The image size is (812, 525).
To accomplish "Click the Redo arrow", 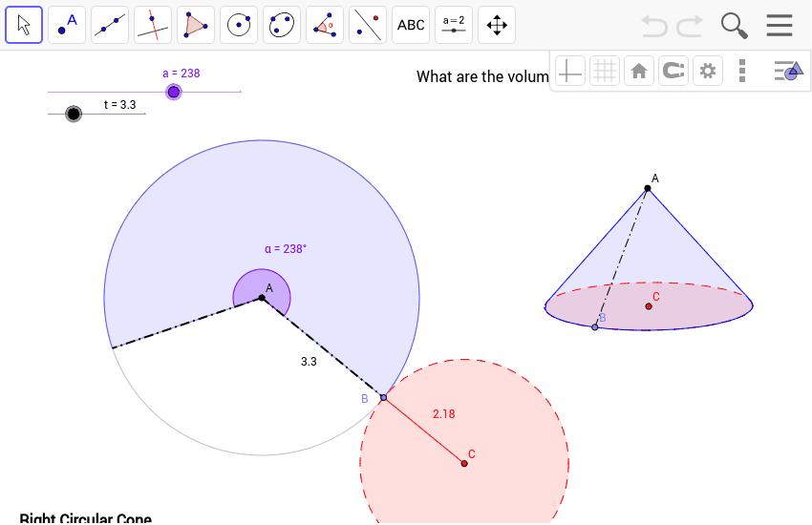I will tap(690, 26).
